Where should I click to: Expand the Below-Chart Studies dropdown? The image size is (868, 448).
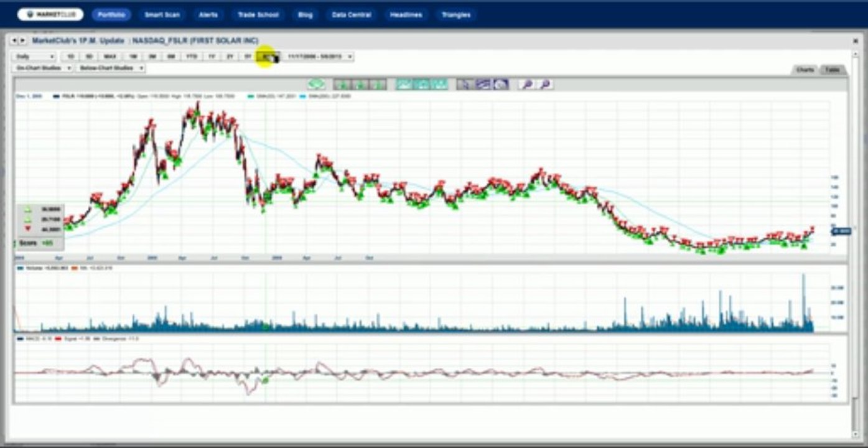tap(110, 68)
